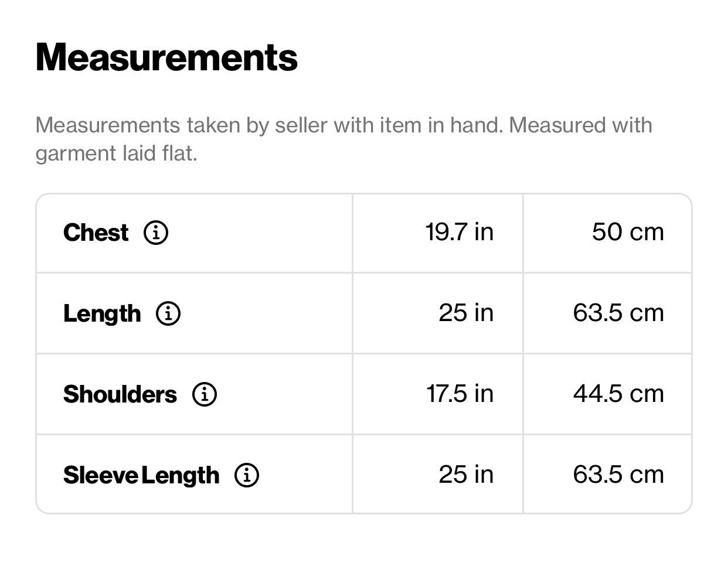The height and width of the screenshot is (573, 728).
Task: Click the 63.5 cm length value
Action: (x=619, y=313)
